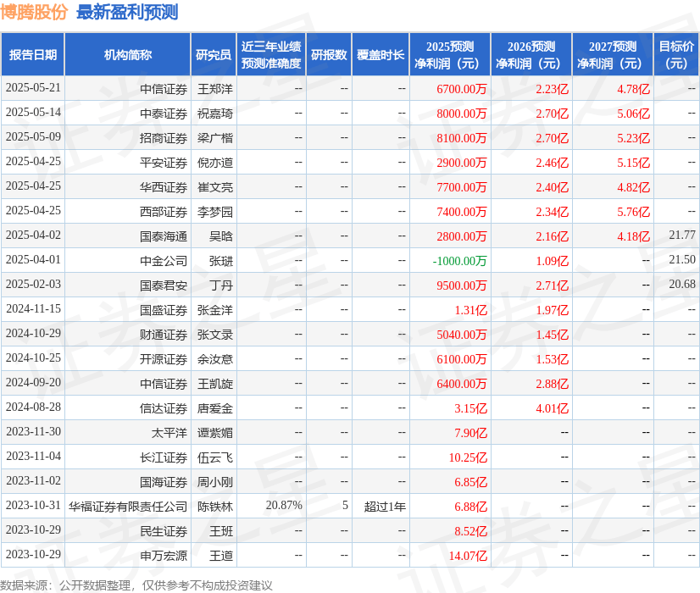Click the 4.01亿 forecast value
This screenshot has height=593, width=700.
(x=553, y=408)
